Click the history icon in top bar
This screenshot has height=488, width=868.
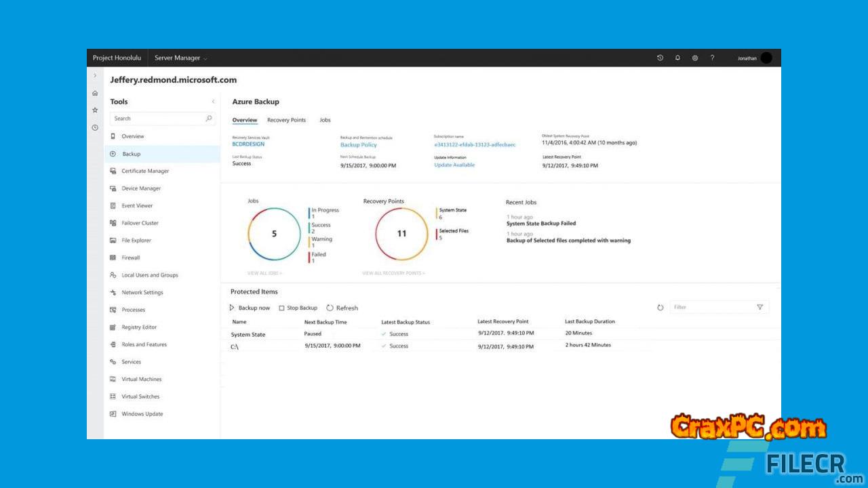660,58
